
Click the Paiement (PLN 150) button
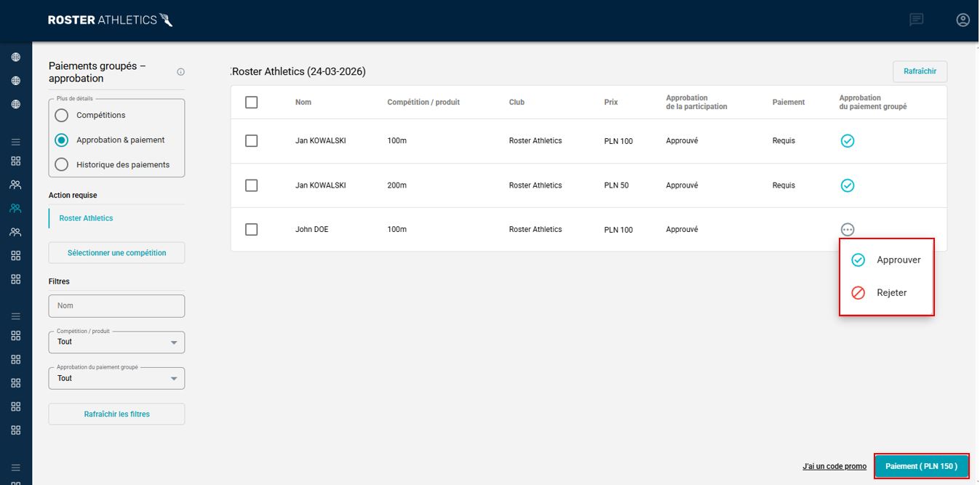click(x=921, y=466)
